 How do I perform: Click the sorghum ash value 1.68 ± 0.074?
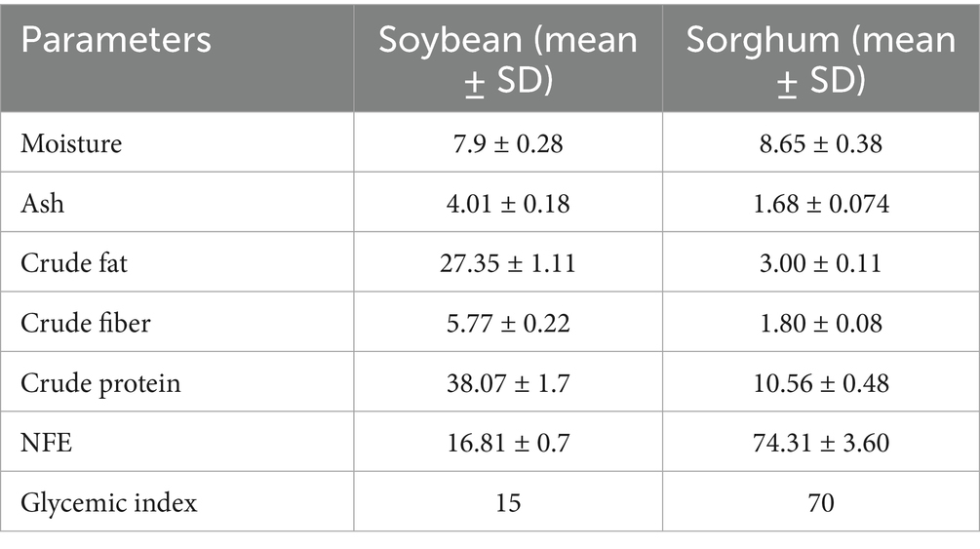click(820, 203)
